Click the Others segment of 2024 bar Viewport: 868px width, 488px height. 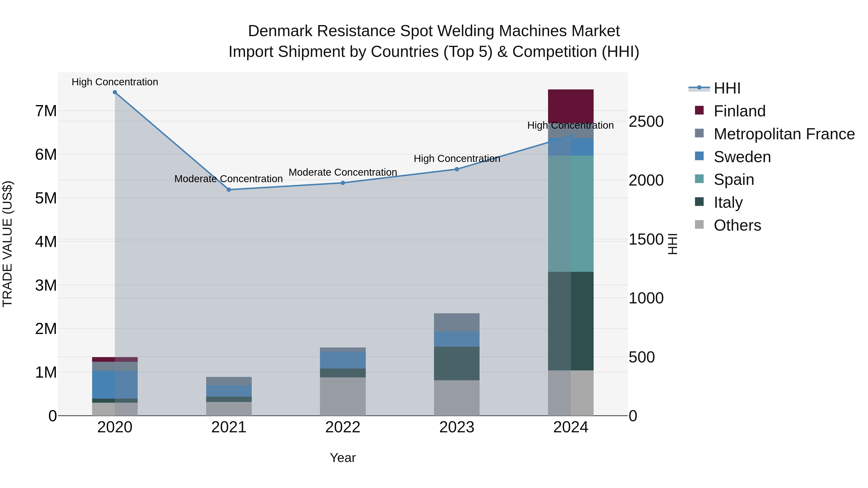pos(571,393)
